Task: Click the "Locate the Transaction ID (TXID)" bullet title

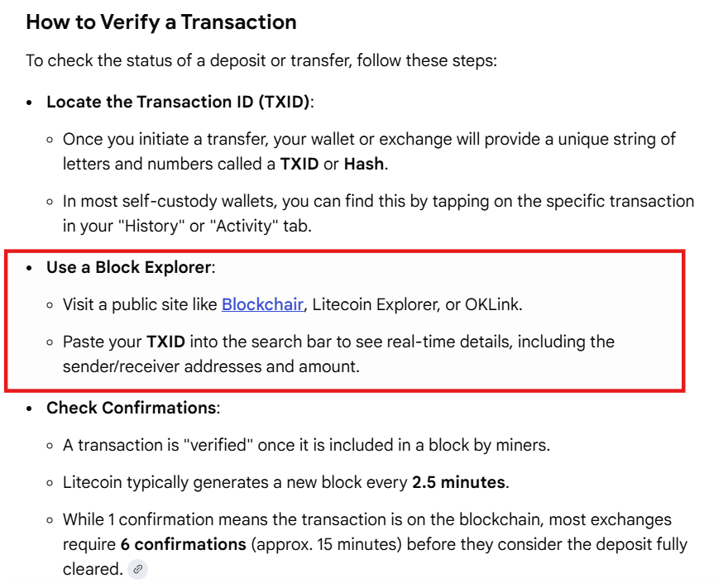Action: (180, 102)
